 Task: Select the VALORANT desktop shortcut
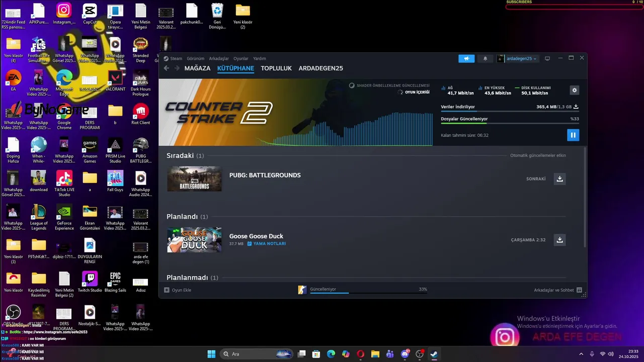click(x=115, y=80)
